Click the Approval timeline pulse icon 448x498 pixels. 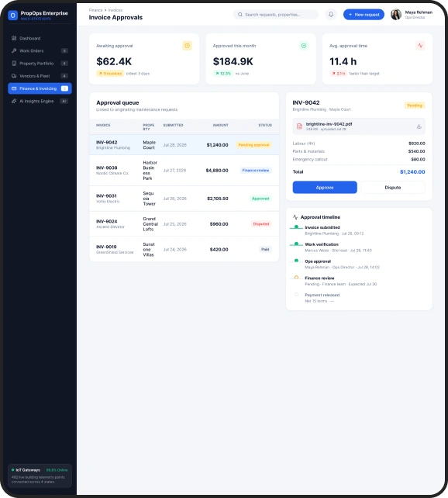coord(295,217)
